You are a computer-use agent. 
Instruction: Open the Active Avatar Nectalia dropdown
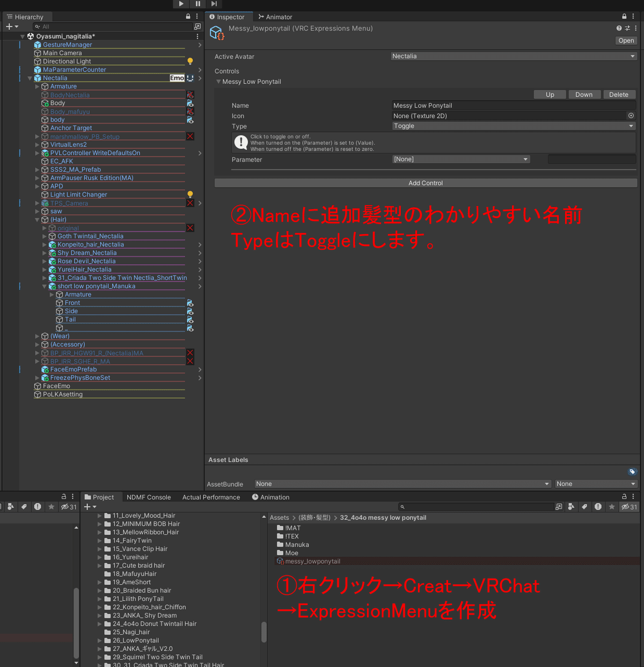514,56
